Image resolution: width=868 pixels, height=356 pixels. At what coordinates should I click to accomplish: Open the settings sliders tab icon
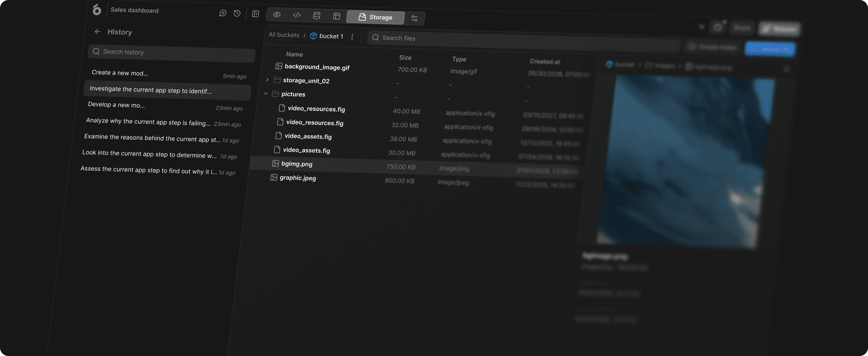(x=414, y=18)
